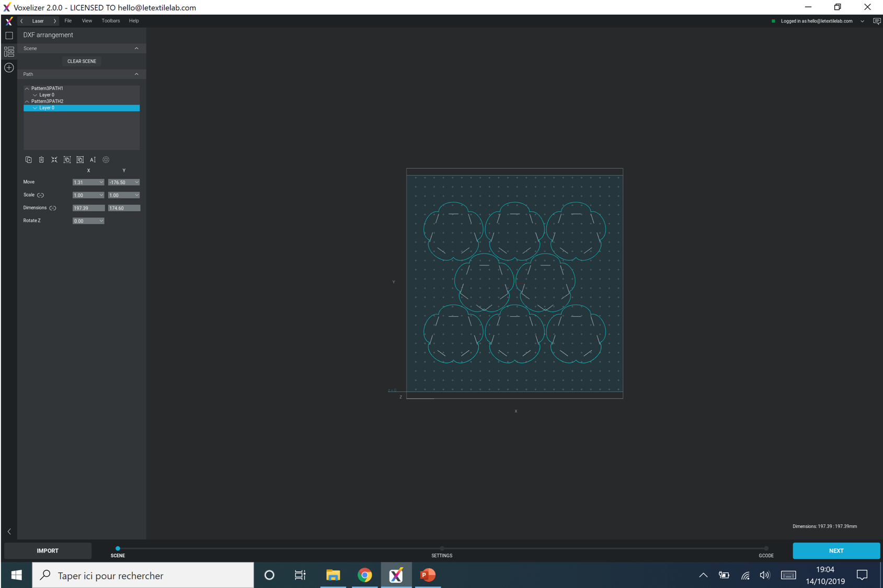Screen dimensions: 883x588
Task: Click the IMPORT button
Action: (48, 550)
